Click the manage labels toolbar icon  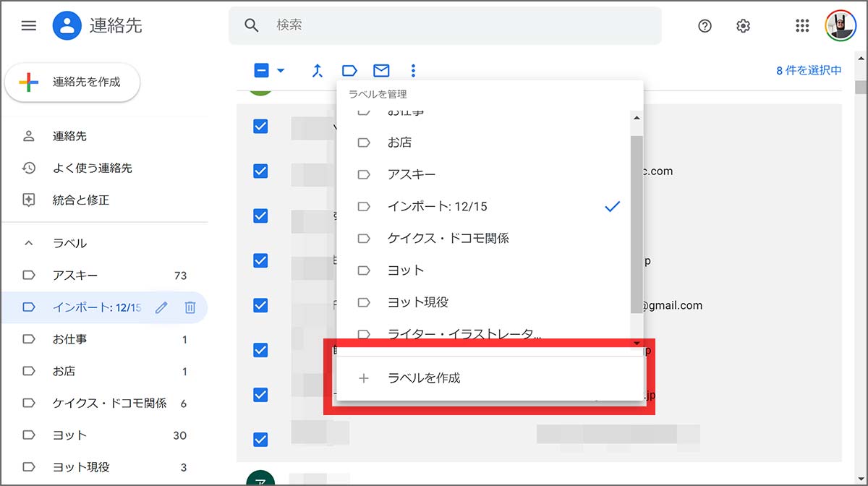[x=349, y=70]
